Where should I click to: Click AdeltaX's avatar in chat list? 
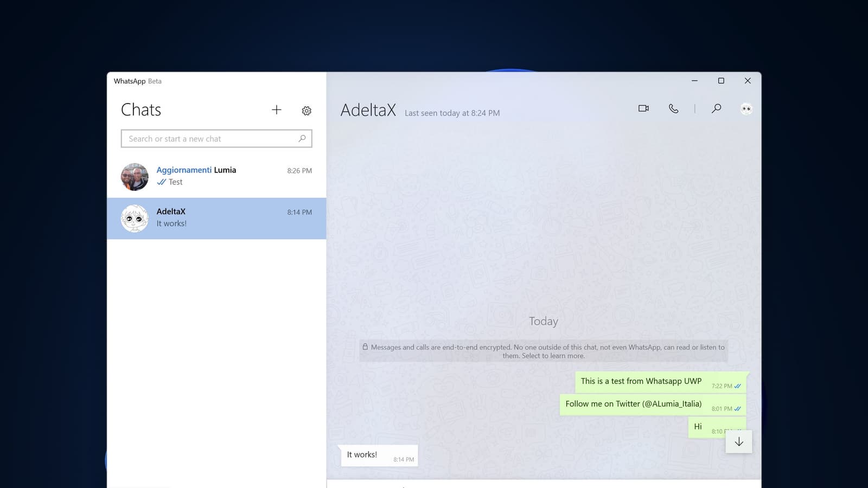tap(135, 219)
